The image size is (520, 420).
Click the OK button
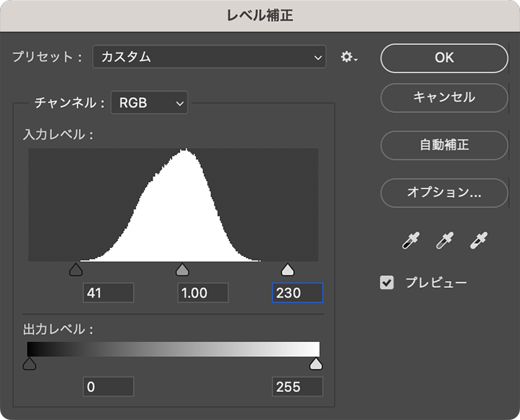pyautogui.click(x=444, y=58)
